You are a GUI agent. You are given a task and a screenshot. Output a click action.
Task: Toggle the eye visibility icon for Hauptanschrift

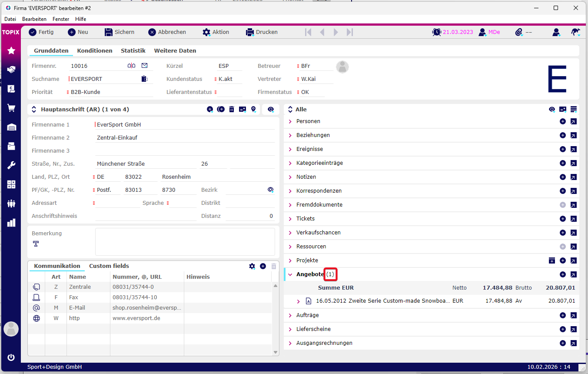271,110
